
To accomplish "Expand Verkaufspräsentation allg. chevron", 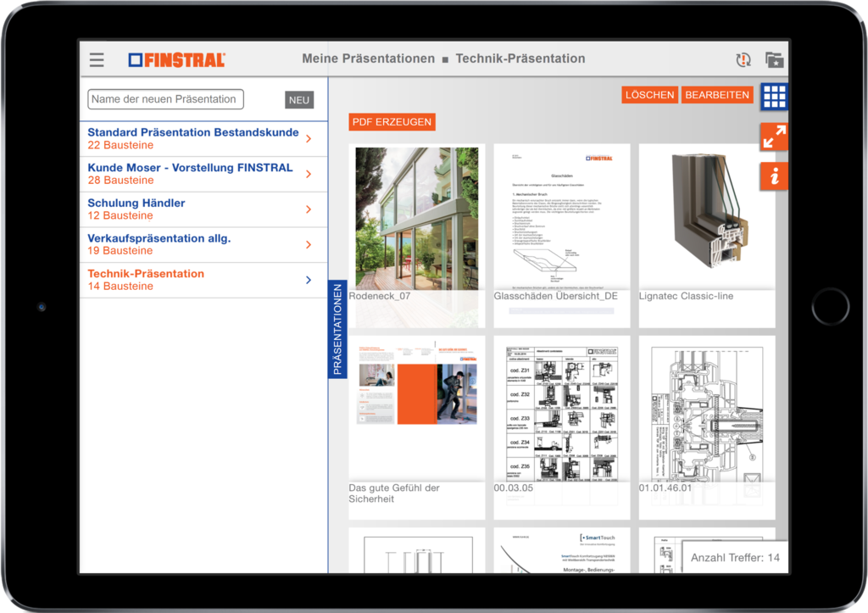I will [309, 245].
